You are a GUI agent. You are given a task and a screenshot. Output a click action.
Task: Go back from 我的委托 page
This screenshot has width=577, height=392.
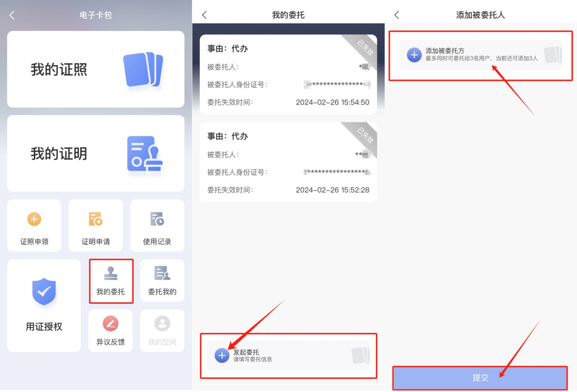[204, 15]
